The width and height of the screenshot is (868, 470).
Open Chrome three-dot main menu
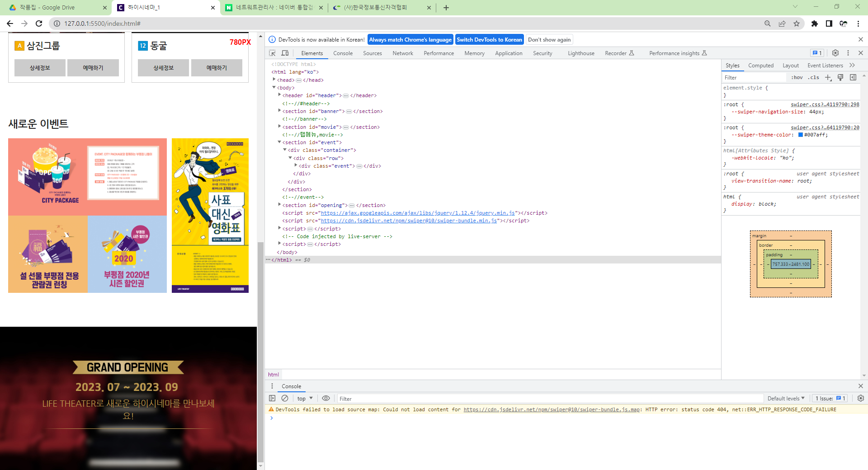click(x=858, y=23)
